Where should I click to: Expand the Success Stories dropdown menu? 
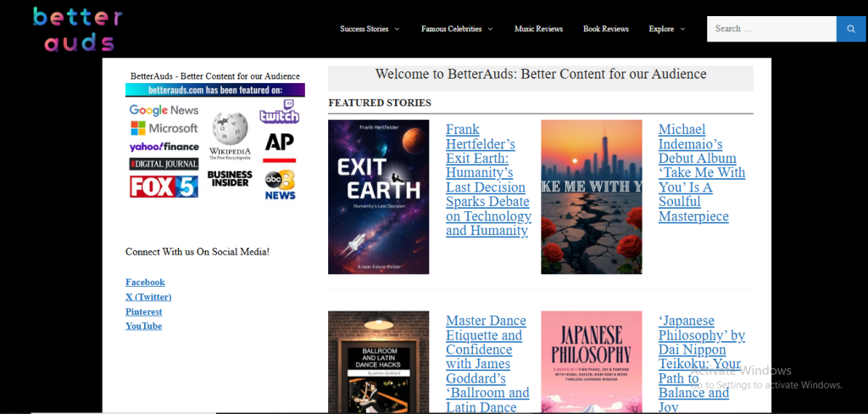[x=370, y=29]
